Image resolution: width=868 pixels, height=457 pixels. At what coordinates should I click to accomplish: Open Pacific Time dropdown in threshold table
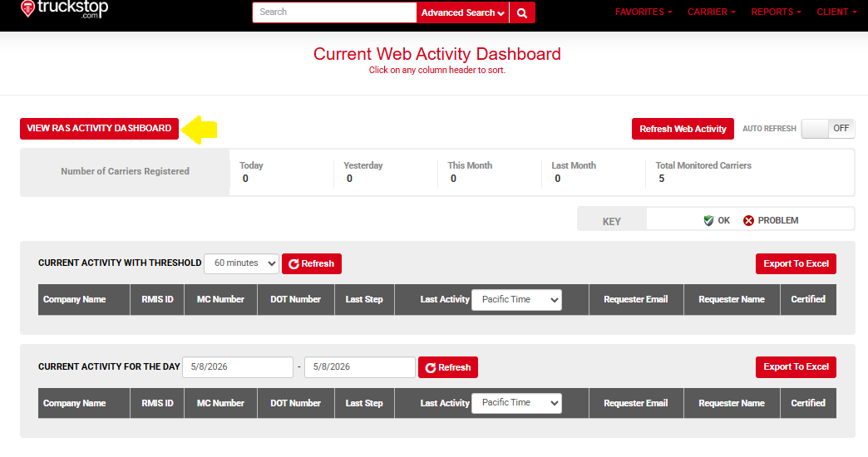[516, 300]
